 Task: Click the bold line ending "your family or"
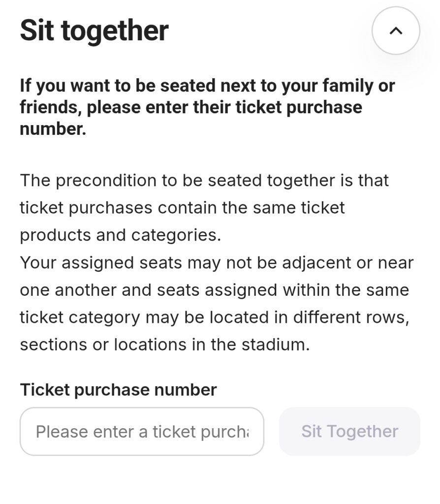[x=207, y=86]
